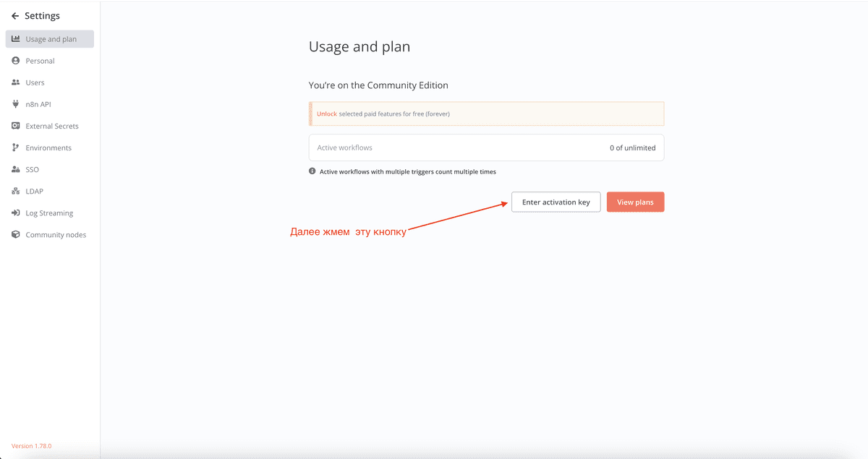
Task: Click the n8n API plug icon
Action: click(16, 104)
